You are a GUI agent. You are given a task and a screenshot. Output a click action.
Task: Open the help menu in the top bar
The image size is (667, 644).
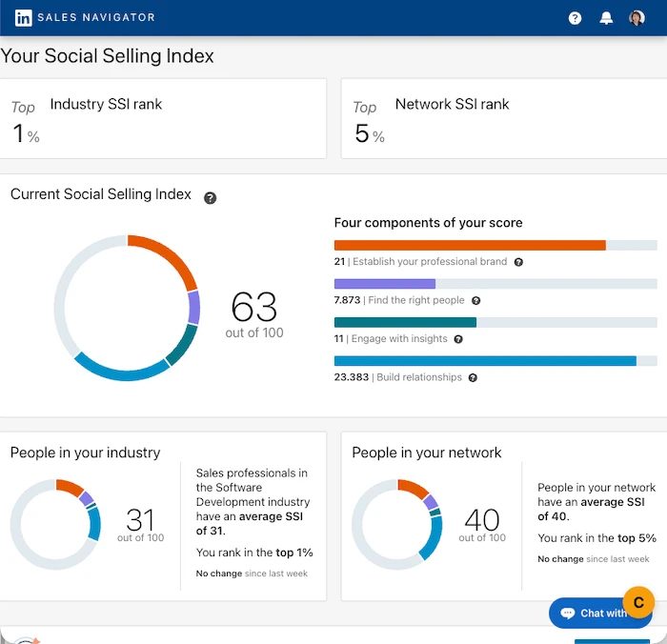pyautogui.click(x=575, y=18)
